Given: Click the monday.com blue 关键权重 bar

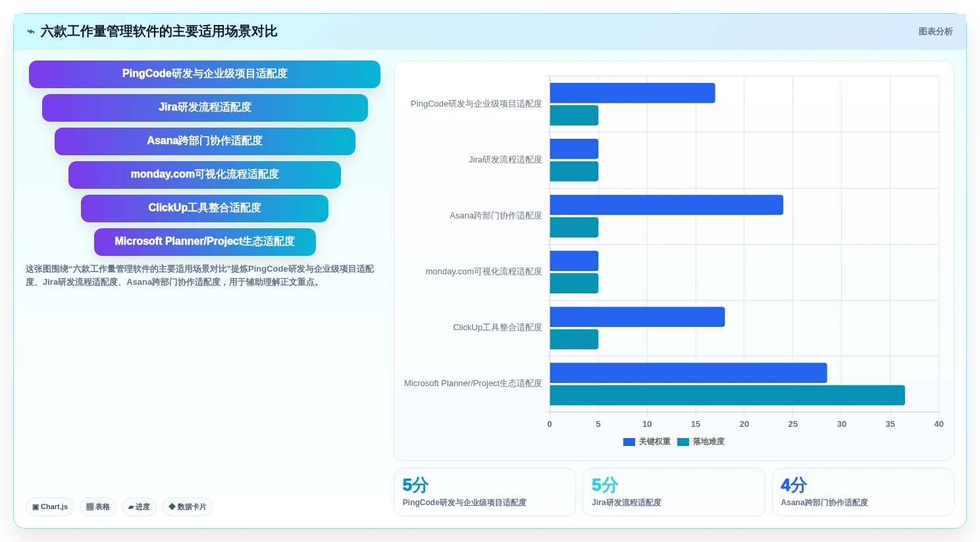Looking at the screenshot, I should pyautogui.click(x=574, y=261).
